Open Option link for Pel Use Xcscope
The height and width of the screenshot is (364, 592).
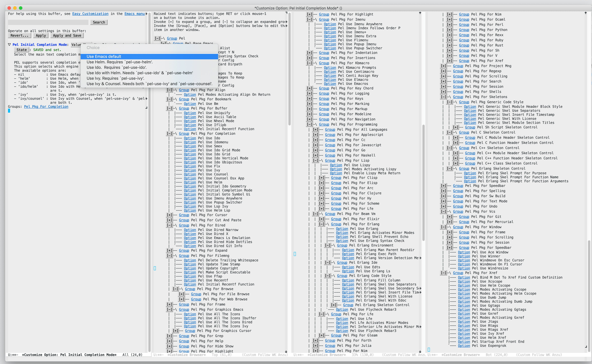coord(464,281)
